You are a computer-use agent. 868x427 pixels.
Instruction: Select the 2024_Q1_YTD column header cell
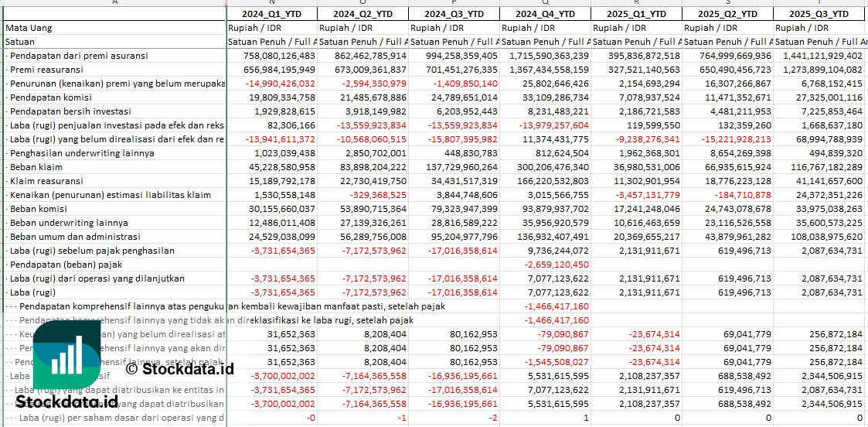coord(272,14)
